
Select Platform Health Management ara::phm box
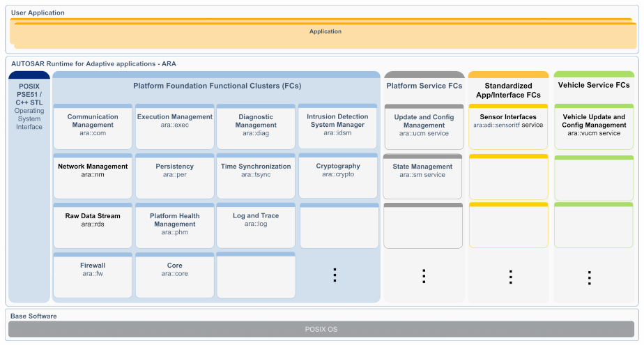(174, 226)
